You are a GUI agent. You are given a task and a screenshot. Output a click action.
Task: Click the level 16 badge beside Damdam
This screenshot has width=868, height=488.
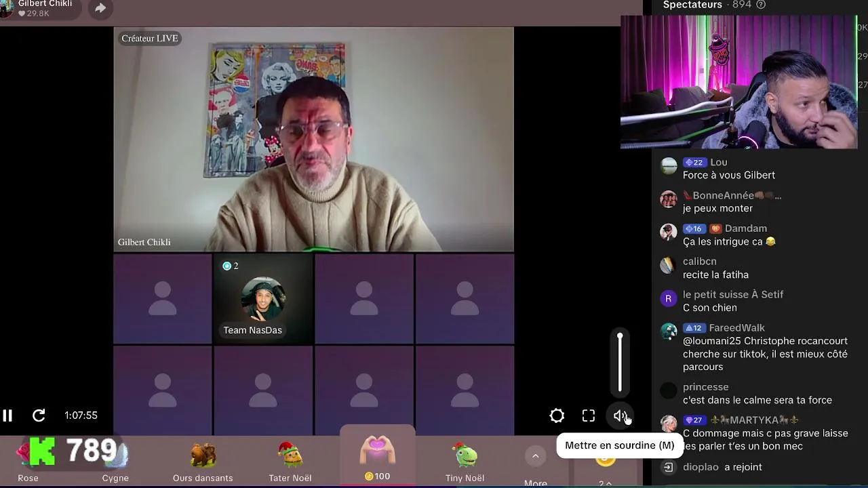coord(694,228)
